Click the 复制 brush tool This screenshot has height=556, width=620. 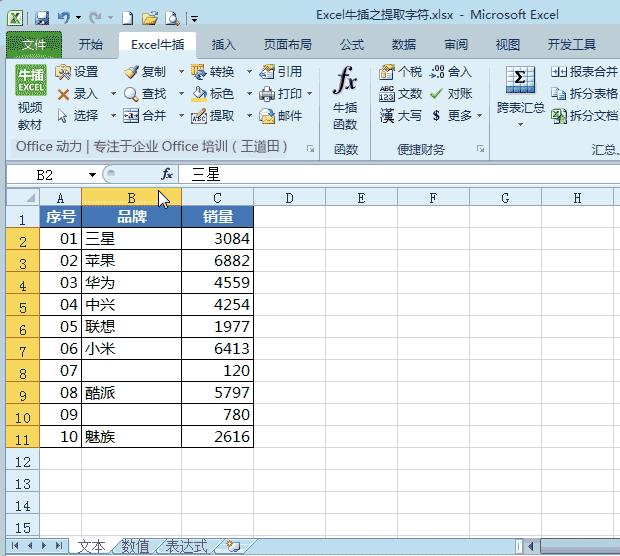[144, 72]
